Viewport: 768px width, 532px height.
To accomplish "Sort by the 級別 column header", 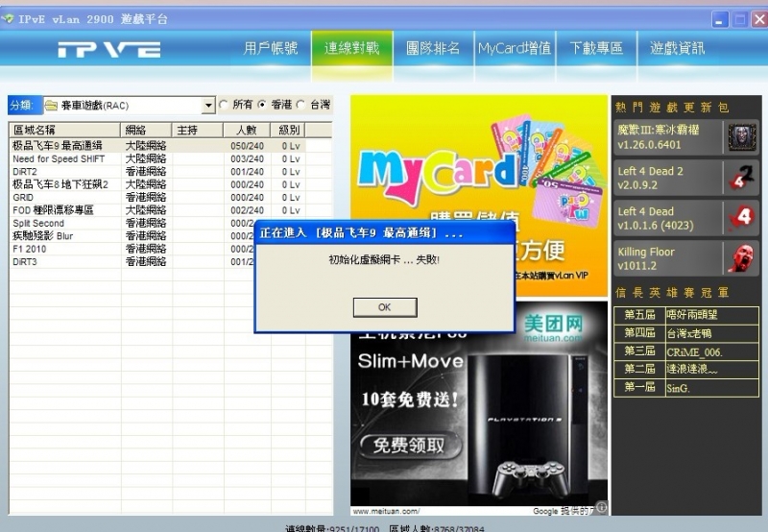I will 288,130.
